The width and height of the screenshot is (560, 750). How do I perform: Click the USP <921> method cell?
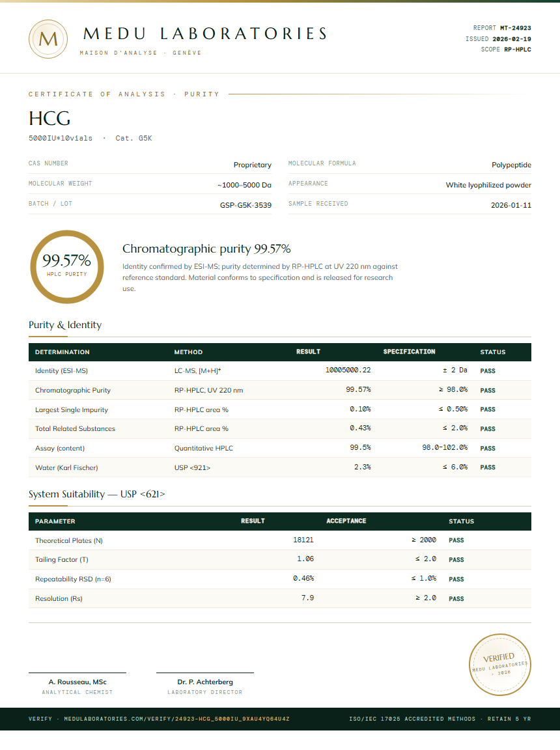coord(192,468)
